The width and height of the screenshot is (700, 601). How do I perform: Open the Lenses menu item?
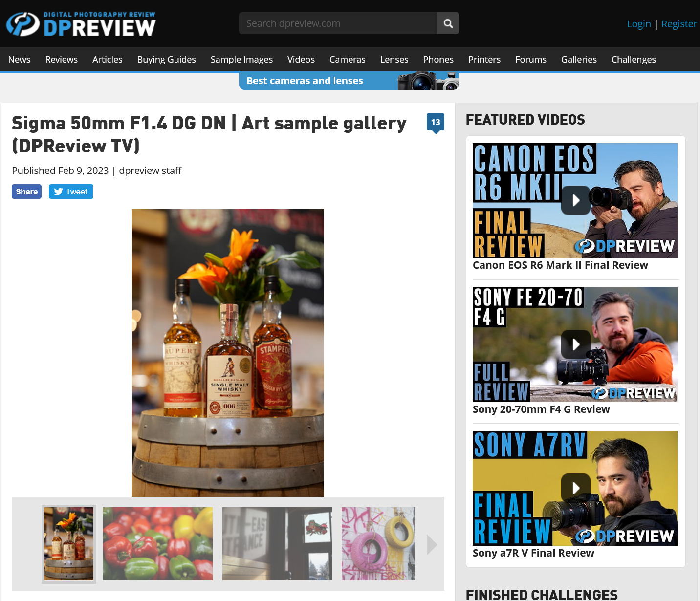[x=394, y=59]
